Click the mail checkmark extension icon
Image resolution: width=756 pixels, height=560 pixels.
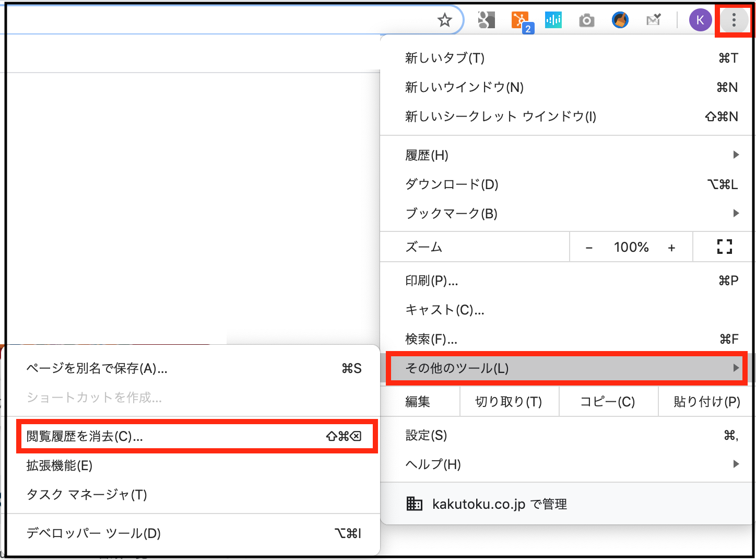coord(654,20)
